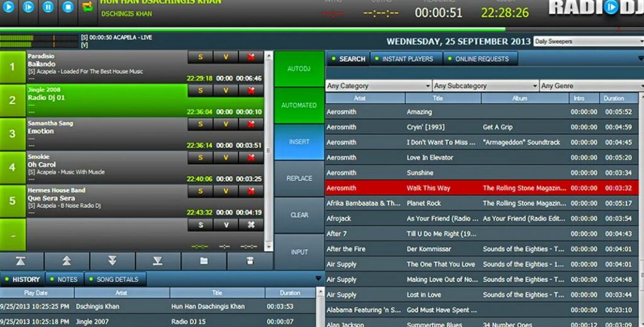Screen dimensions: 644x327
Task: Select playlist slot number 4
Action: (13, 168)
